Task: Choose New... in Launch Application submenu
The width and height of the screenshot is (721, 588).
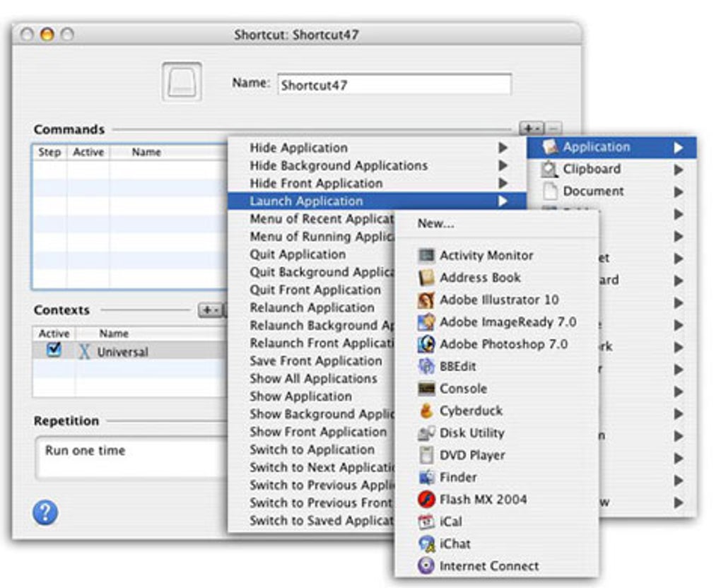Action: [435, 223]
